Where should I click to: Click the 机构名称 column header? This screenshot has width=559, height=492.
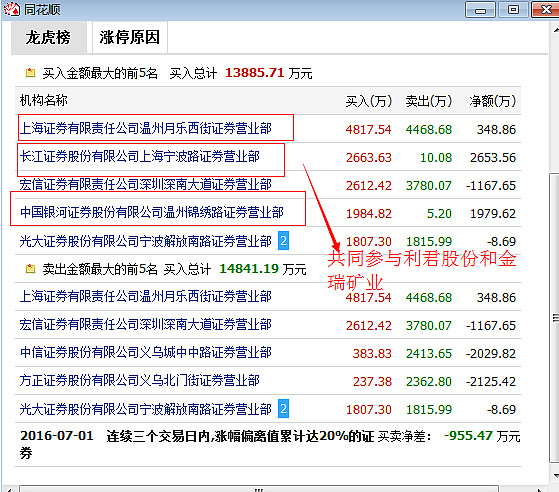pyautogui.click(x=43, y=101)
